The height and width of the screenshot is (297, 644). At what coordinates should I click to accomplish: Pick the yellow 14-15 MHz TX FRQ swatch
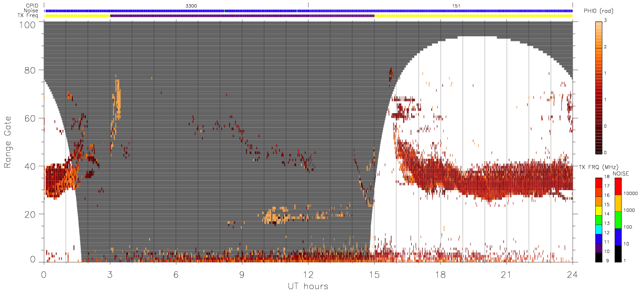coord(598,211)
